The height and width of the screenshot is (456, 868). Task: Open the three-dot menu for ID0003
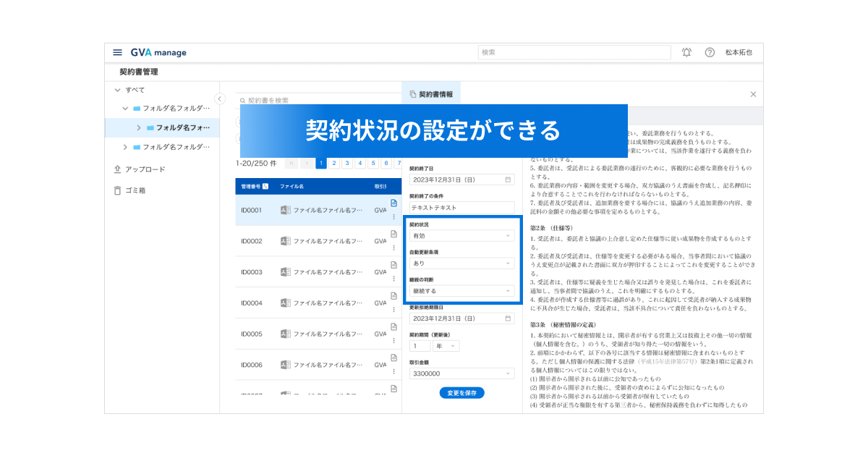coord(393,279)
